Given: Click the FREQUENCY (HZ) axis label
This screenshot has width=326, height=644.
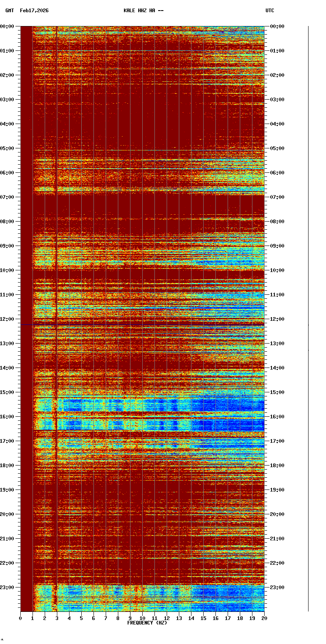Looking at the screenshot, I should click(147, 623).
